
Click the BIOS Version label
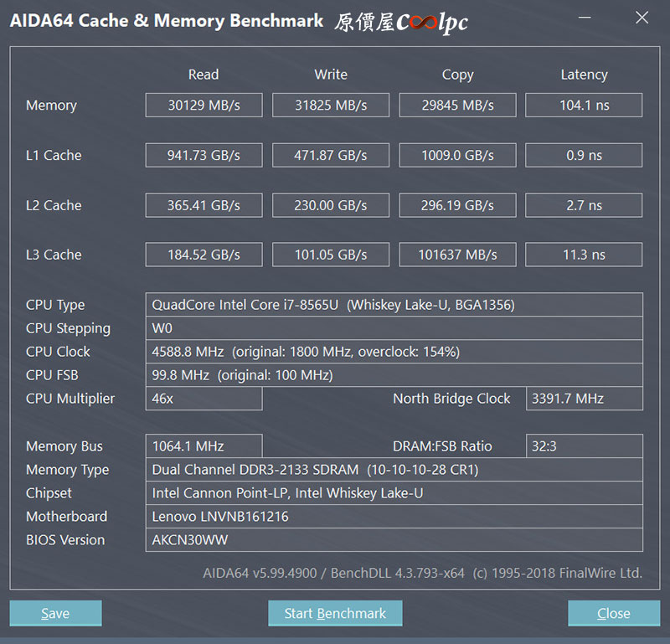click(65, 540)
